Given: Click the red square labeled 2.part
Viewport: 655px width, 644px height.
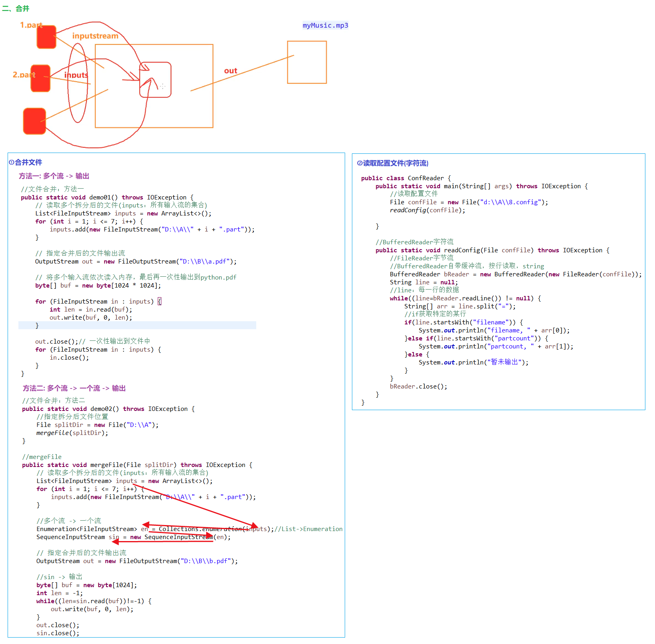Looking at the screenshot, I should click(40, 78).
